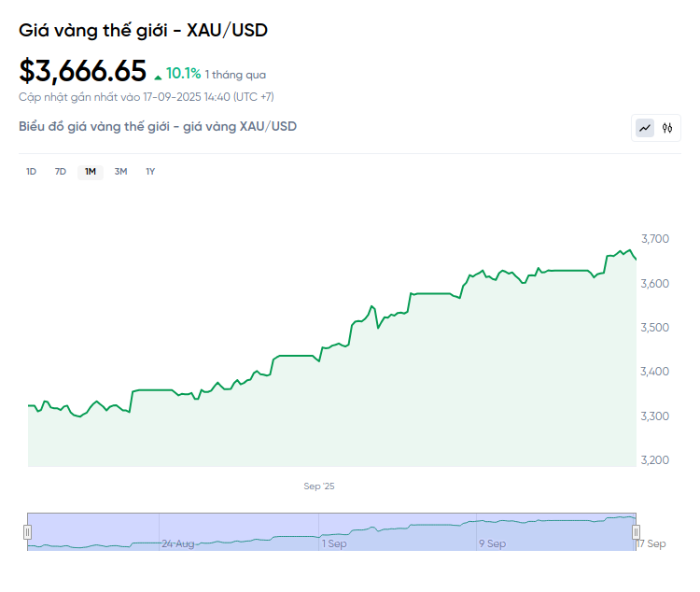The width and height of the screenshot is (700, 592).
Task: Click the Sep '25 x-axis label
Action: [319, 486]
